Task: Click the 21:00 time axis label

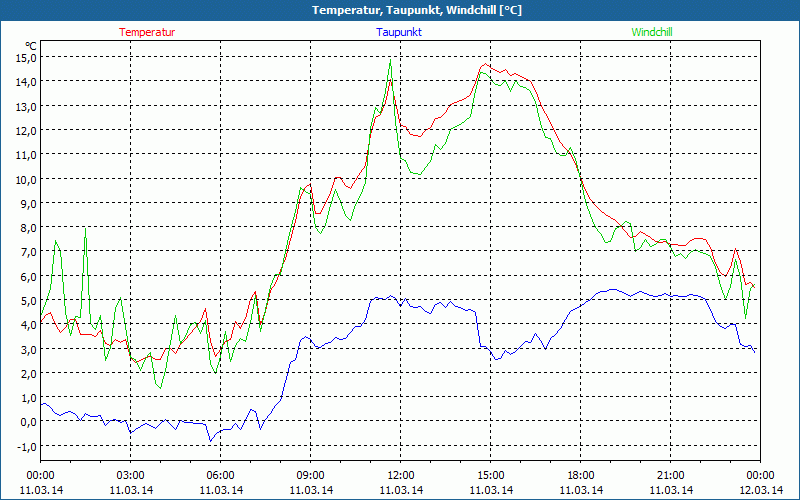Action: click(x=670, y=475)
